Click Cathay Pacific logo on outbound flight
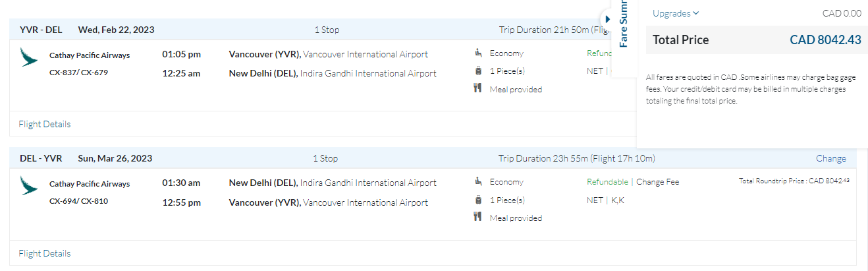This screenshot has height=271, width=868. (29, 56)
